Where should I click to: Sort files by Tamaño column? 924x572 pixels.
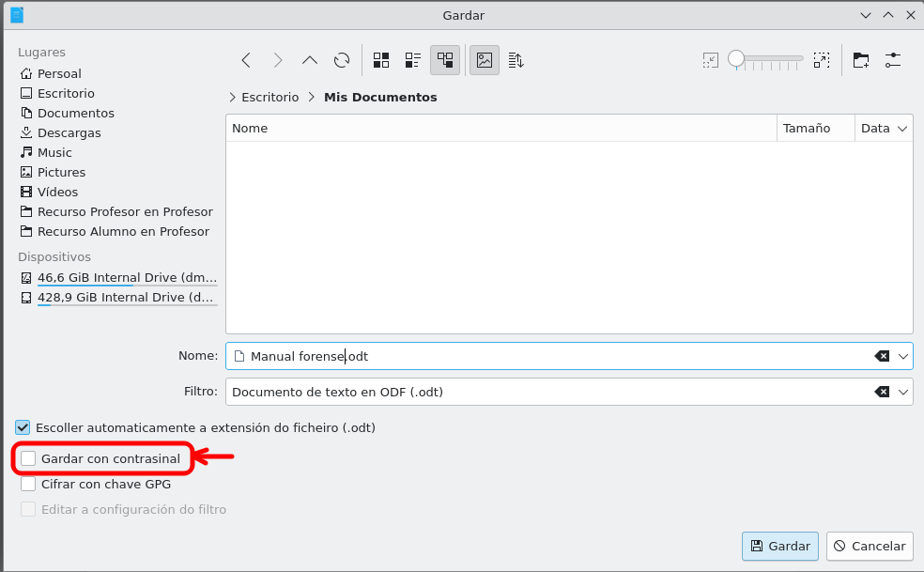point(816,128)
